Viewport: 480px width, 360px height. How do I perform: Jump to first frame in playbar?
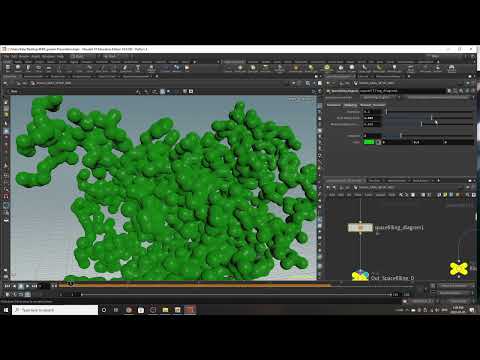click(x=7, y=286)
